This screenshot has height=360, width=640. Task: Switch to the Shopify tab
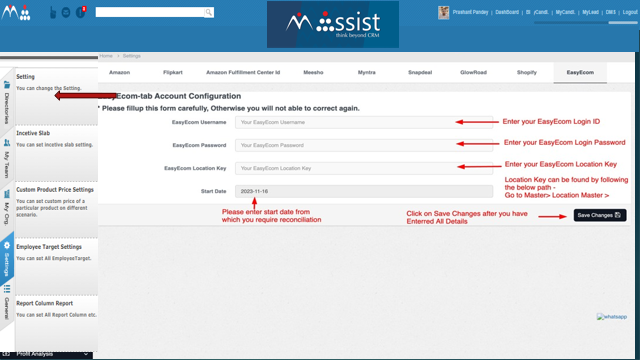point(527,72)
